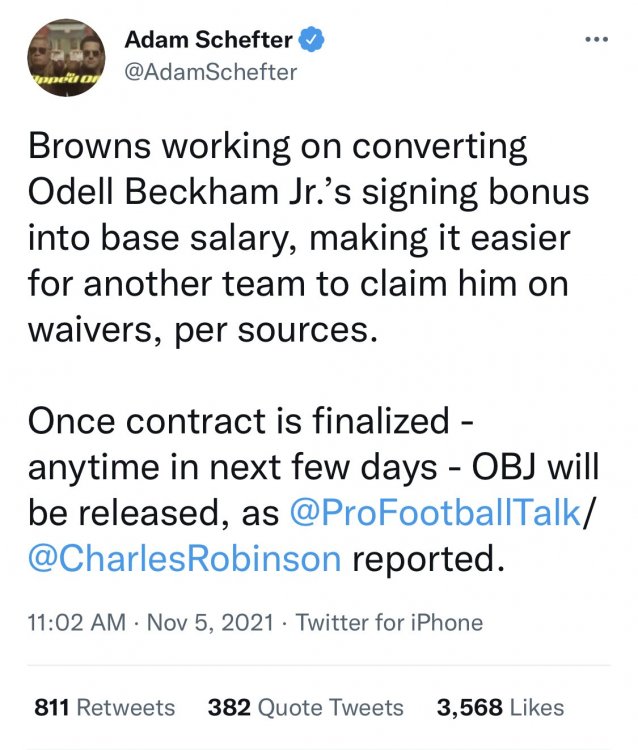Open the Twitter for iPhone source link

(x=389, y=622)
